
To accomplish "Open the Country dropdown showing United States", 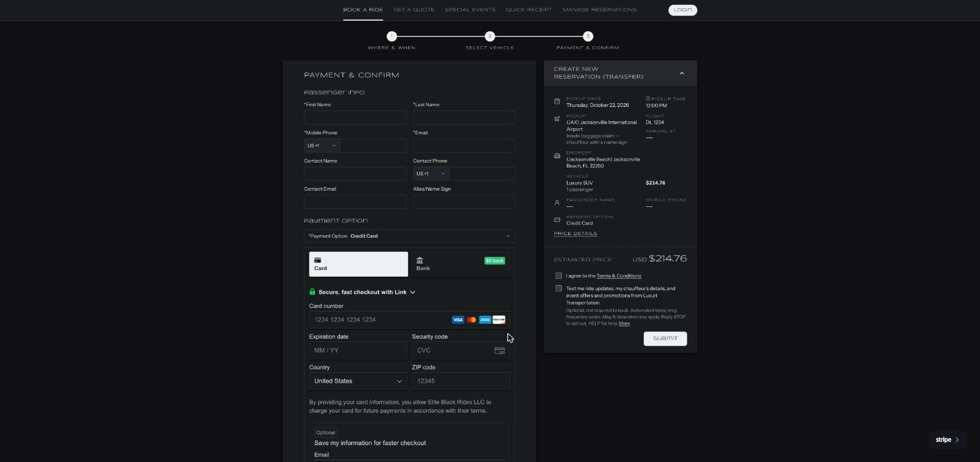I will (x=358, y=381).
